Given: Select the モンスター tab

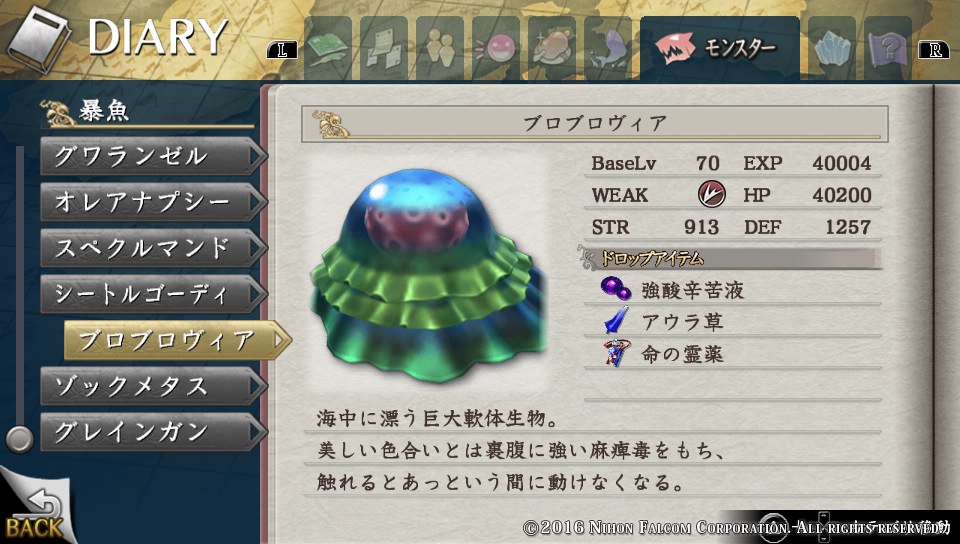Looking at the screenshot, I should click(x=720, y=48).
